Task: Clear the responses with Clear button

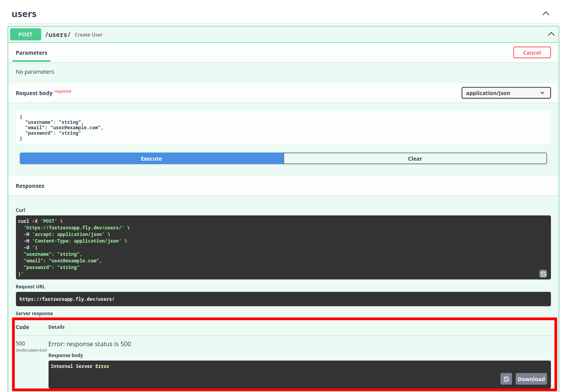Action: click(415, 158)
